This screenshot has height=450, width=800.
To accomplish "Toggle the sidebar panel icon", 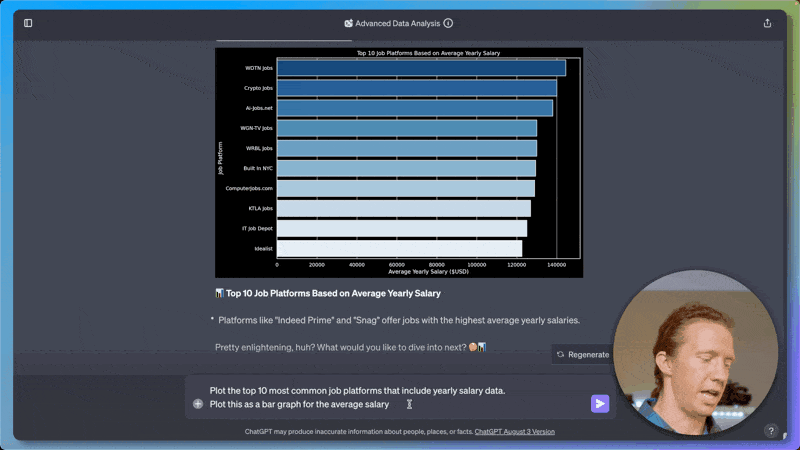I will [x=28, y=23].
